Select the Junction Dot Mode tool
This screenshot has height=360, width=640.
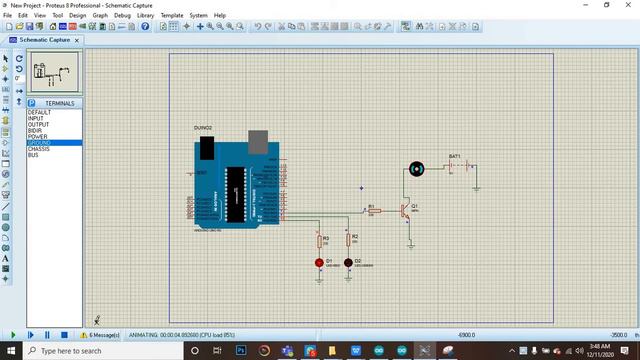point(6,79)
